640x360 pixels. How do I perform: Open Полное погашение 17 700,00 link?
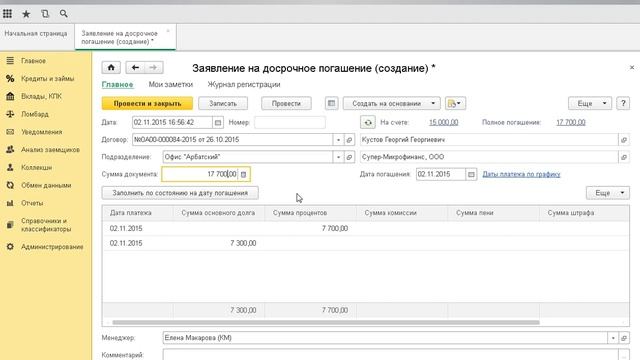[571, 122]
